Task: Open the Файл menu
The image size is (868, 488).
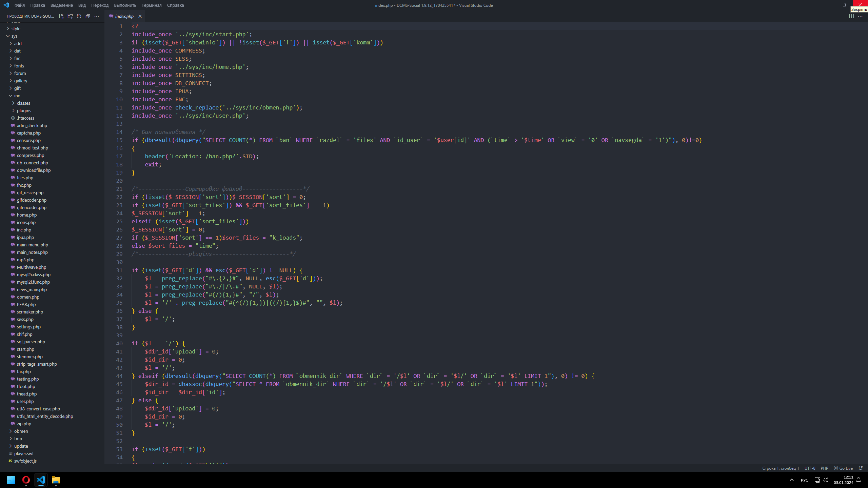Action: (x=20, y=5)
